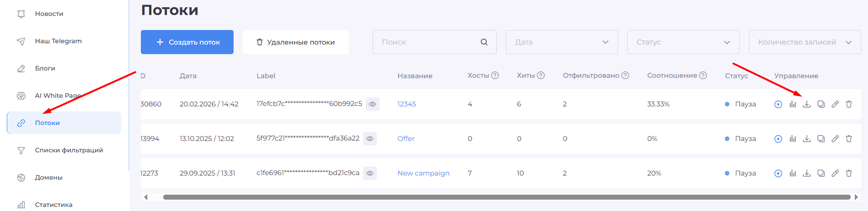
Task: Delete the 12345 stream
Action: point(848,104)
